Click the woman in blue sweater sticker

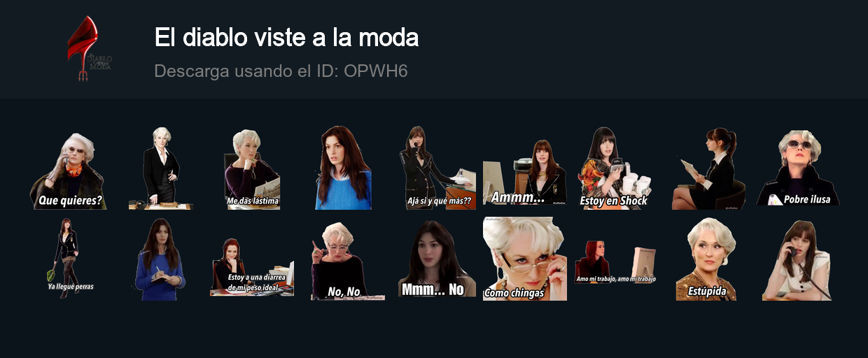343,168
